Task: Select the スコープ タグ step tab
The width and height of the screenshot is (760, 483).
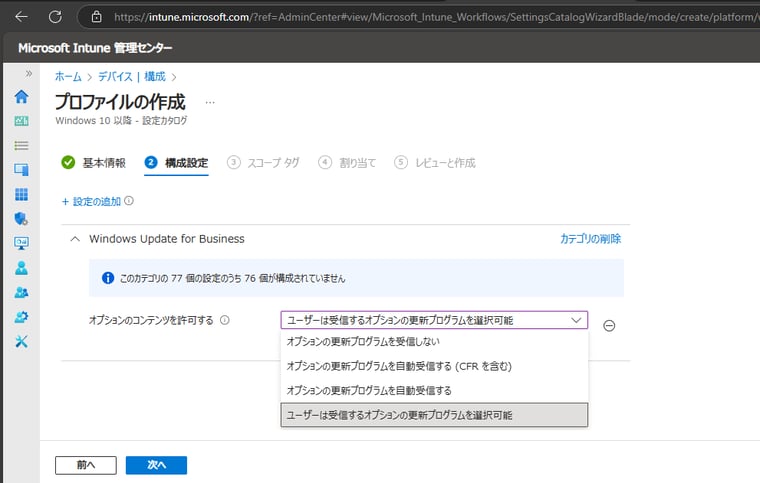Action: click(x=263, y=163)
